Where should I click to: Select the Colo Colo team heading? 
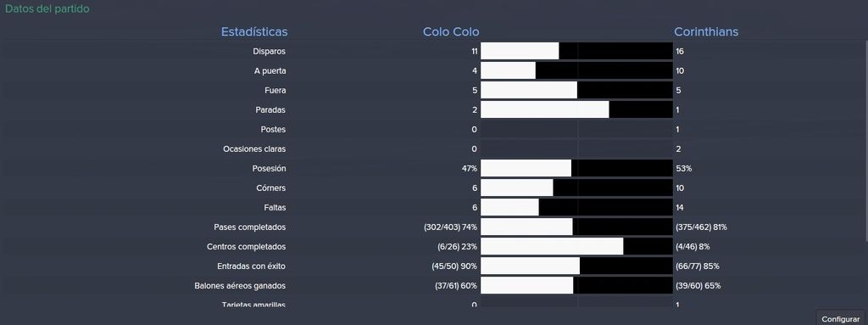(x=451, y=31)
